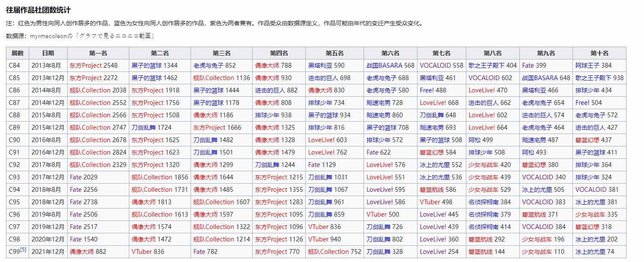Click the 第十名 column header
The width and height of the screenshot is (644, 262).
pos(599,53)
